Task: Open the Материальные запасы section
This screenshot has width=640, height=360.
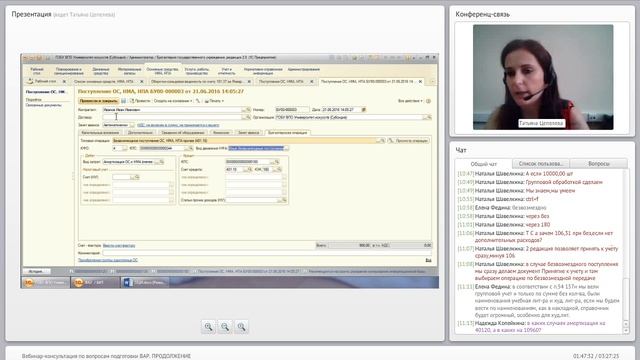Action: 129,71
